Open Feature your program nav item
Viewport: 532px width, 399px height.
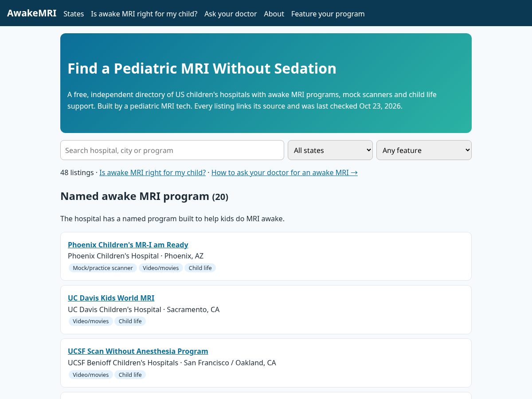(328, 14)
